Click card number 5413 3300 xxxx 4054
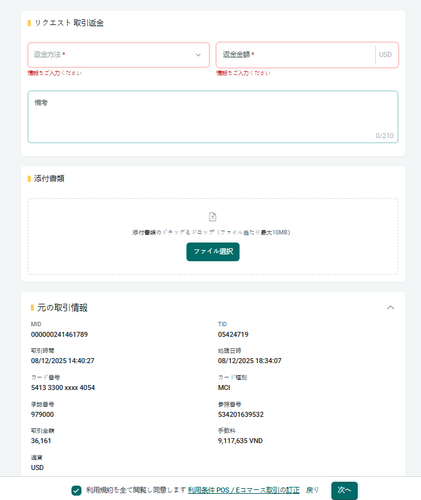The height and width of the screenshot is (500, 421). pos(63,388)
